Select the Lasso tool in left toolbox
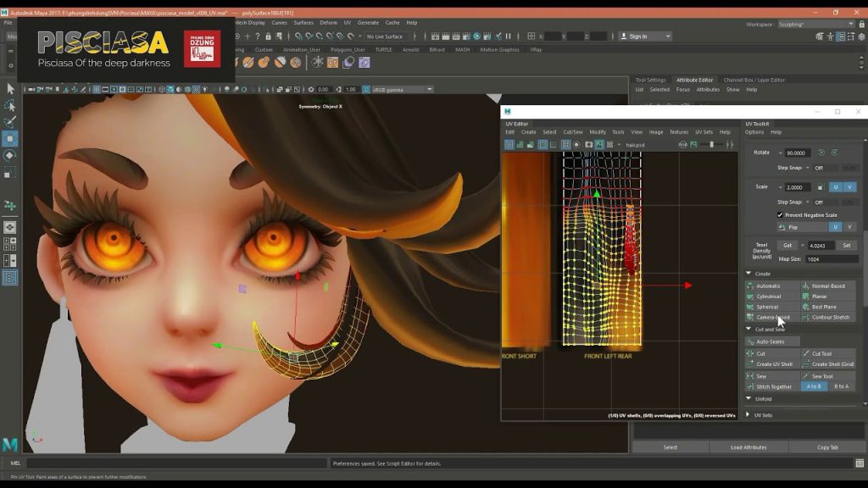 click(10, 105)
